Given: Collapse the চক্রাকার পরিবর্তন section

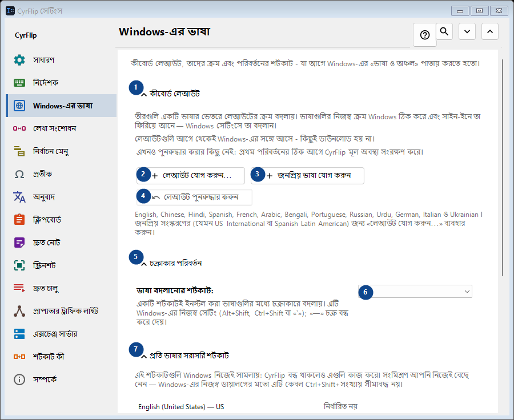Looking at the screenshot, I should point(143,264).
